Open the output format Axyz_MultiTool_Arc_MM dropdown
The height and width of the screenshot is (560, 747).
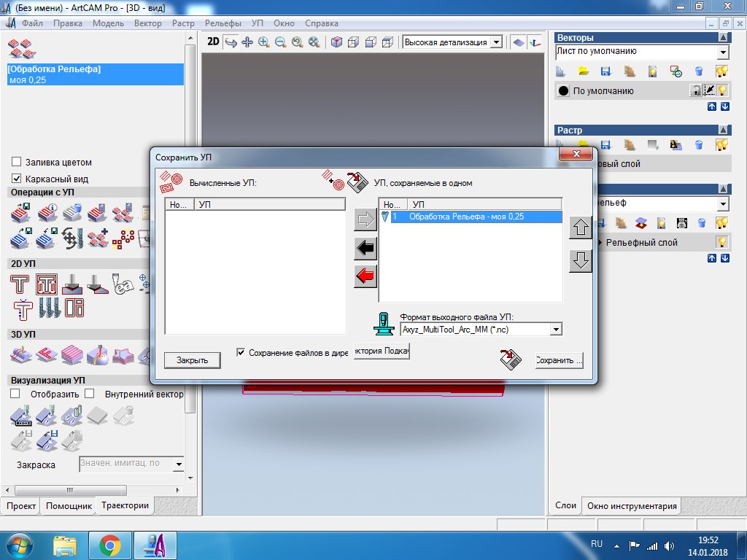click(555, 329)
